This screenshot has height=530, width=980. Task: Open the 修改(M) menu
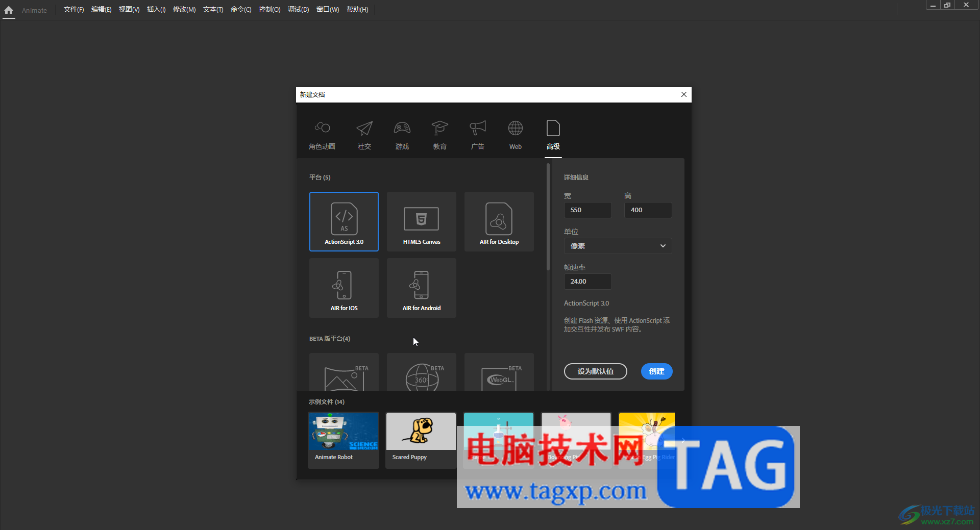click(x=184, y=10)
